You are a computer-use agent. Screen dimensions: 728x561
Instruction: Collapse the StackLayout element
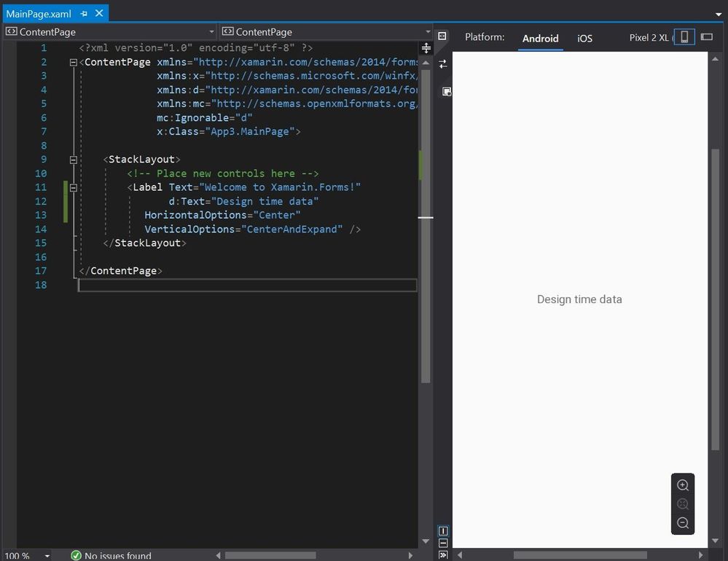point(73,160)
